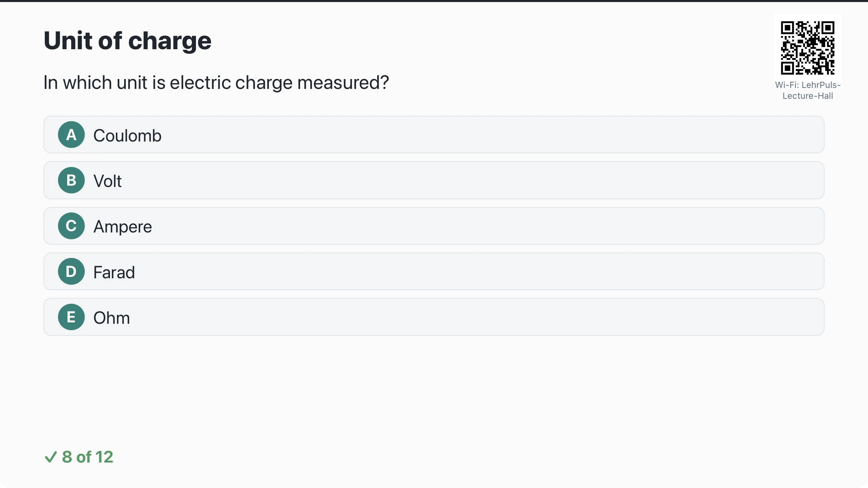The image size is (868, 488).
Task: Select the E letter badge
Action: coord(71,317)
